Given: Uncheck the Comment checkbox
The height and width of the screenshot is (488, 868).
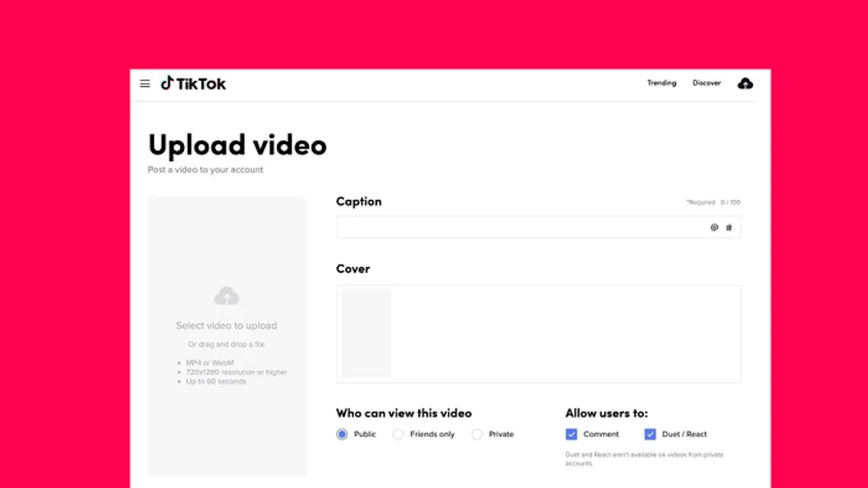Looking at the screenshot, I should point(571,435).
